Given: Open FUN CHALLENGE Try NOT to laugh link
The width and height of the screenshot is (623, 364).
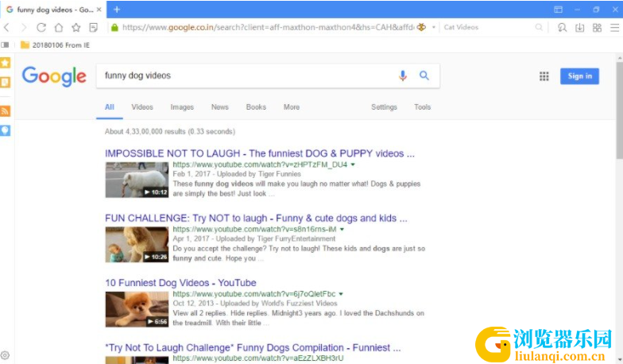Looking at the screenshot, I should [256, 218].
